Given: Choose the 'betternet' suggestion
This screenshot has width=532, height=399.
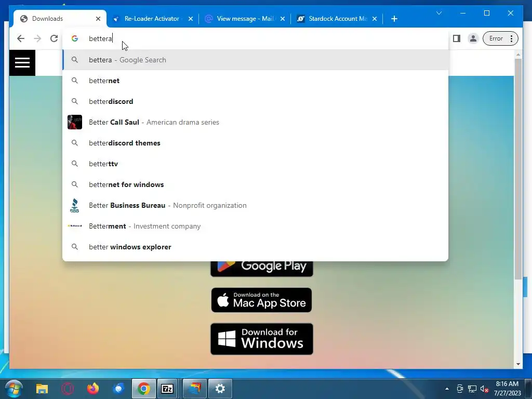Looking at the screenshot, I should [x=255, y=81].
